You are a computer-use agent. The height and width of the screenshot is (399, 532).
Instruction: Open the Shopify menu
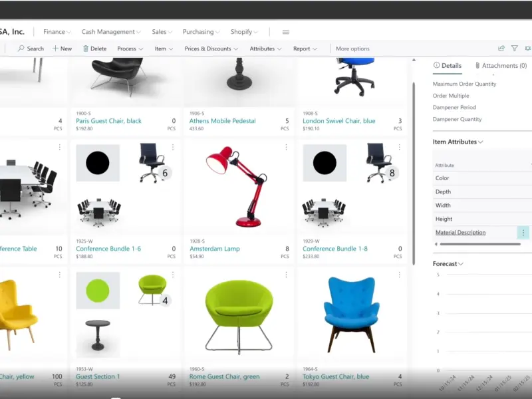click(x=244, y=32)
